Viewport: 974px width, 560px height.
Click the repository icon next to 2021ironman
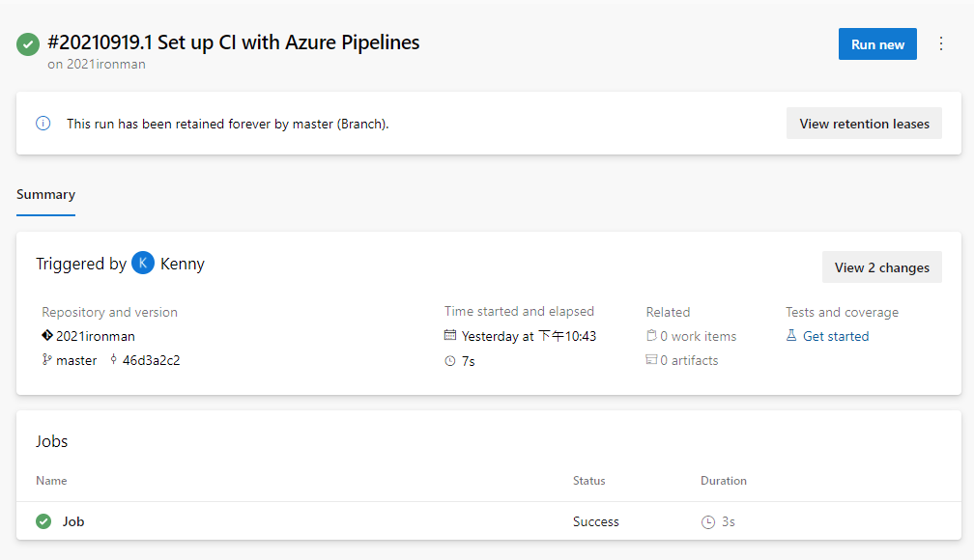click(x=46, y=336)
